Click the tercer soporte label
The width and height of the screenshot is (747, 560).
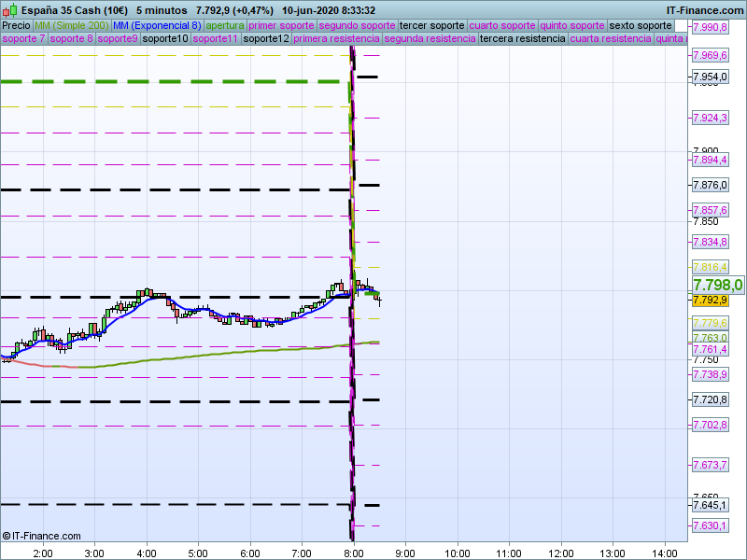click(x=431, y=25)
